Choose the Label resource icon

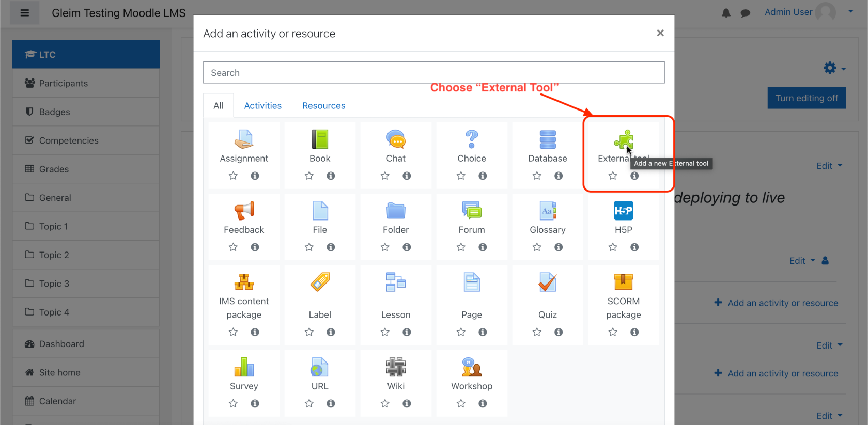[x=320, y=282]
